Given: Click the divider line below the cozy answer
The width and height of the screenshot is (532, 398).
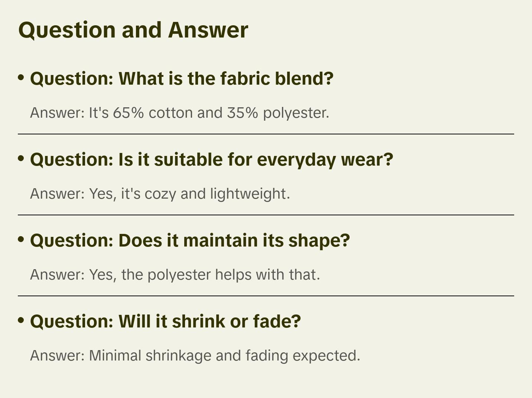Looking at the screenshot, I should pyautogui.click(x=266, y=215).
